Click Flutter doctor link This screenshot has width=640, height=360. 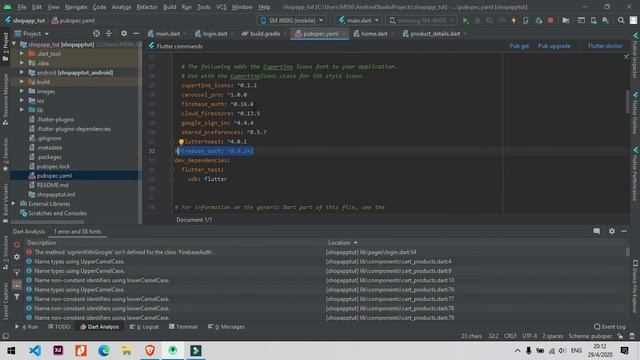(x=605, y=46)
